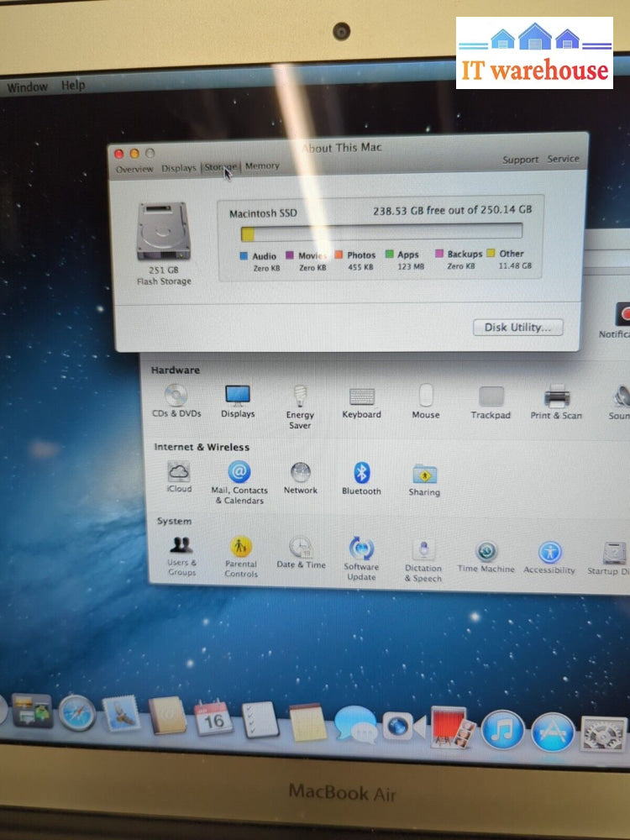Switch to the Overview tab

[134, 169]
